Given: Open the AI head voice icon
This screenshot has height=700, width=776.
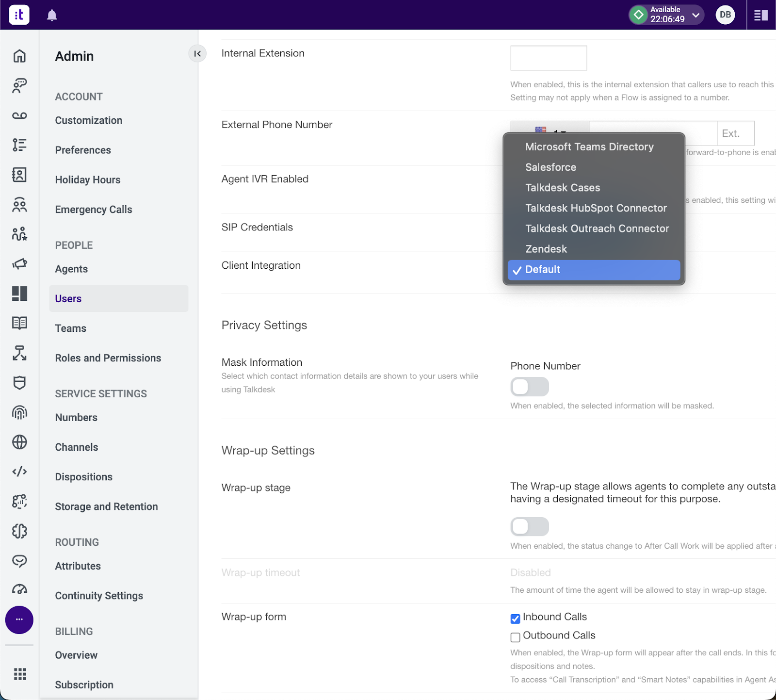Looking at the screenshot, I should 19,501.
